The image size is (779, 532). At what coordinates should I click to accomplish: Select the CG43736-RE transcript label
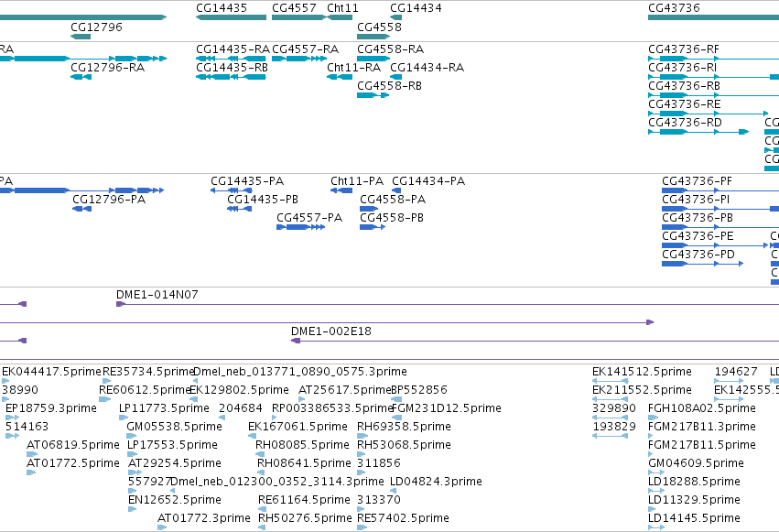pyautogui.click(x=685, y=104)
